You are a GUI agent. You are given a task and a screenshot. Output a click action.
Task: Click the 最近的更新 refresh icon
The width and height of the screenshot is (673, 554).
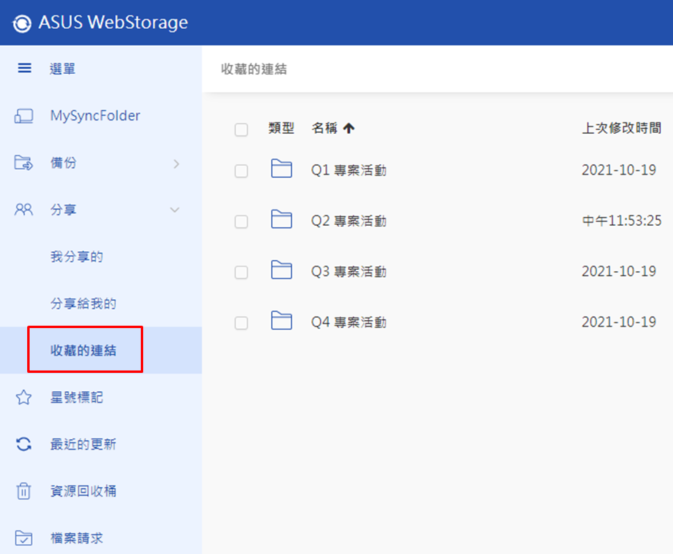[x=24, y=444]
